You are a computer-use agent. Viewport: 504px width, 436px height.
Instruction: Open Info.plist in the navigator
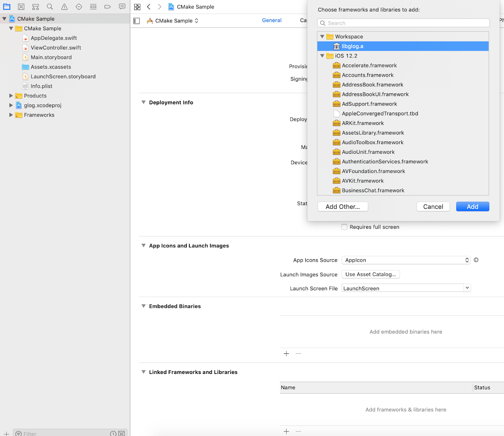click(41, 86)
